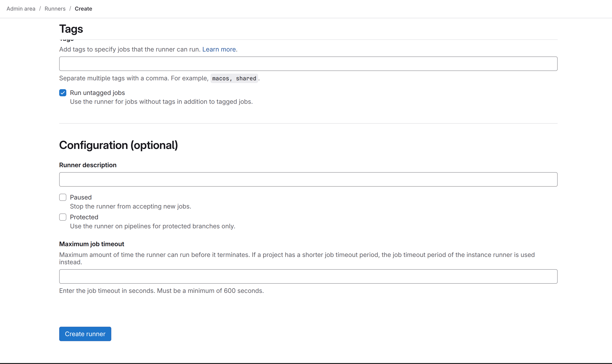612x364 pixels.
Task: Click the 600 seconds minimum hint text
Action: (x=161, y=291)
